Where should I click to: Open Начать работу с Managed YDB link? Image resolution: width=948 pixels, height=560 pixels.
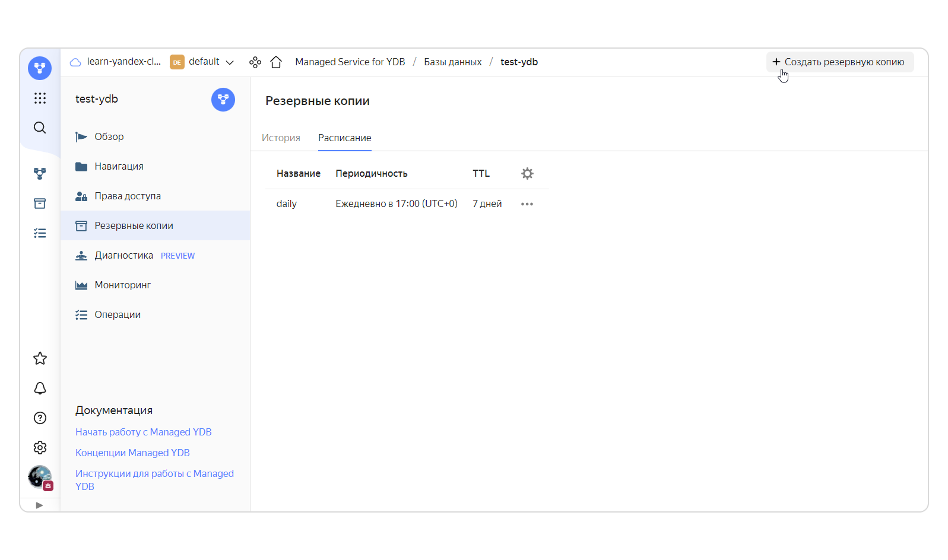coord(144,432)
